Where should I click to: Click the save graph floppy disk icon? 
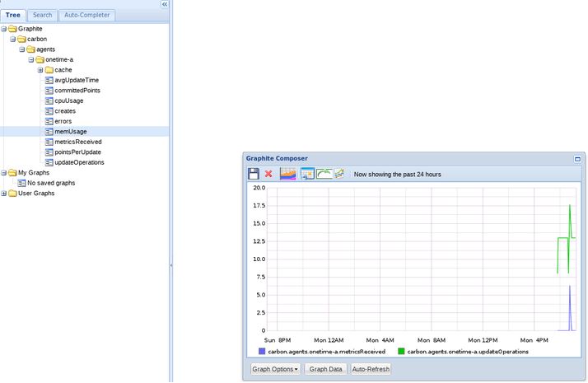254,174
